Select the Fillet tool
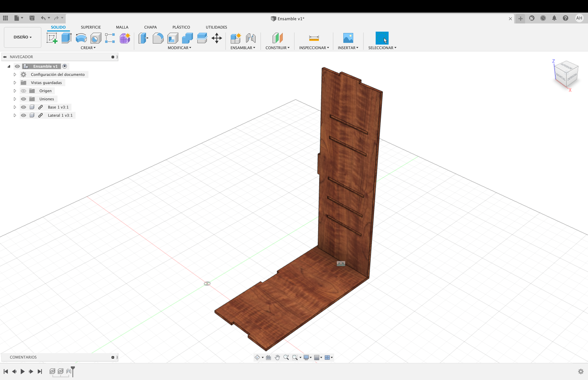Viewport: 588px width, 380px height. click(158, 38)
